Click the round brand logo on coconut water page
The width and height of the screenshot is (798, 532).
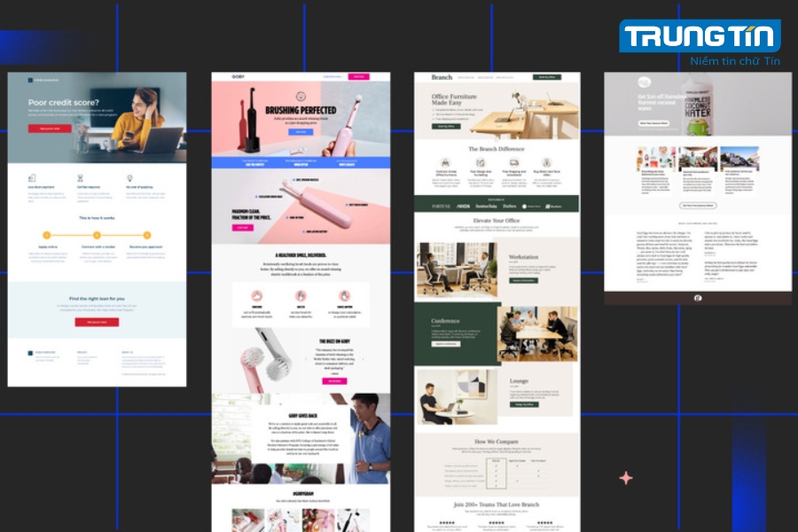[x=644, y=82]
